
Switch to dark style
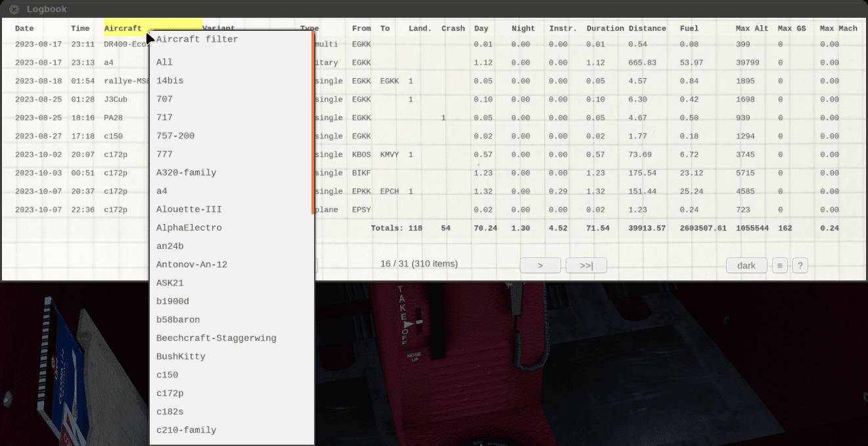[746, 265]
